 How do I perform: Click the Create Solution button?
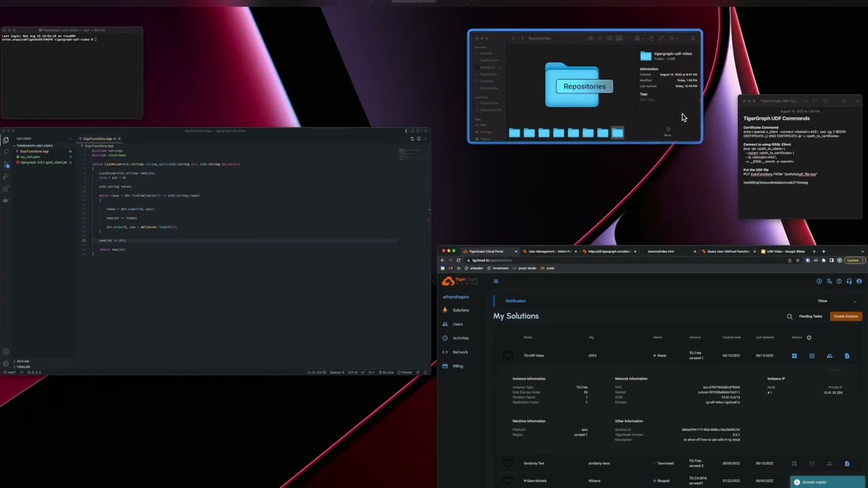tap(846, 317)
